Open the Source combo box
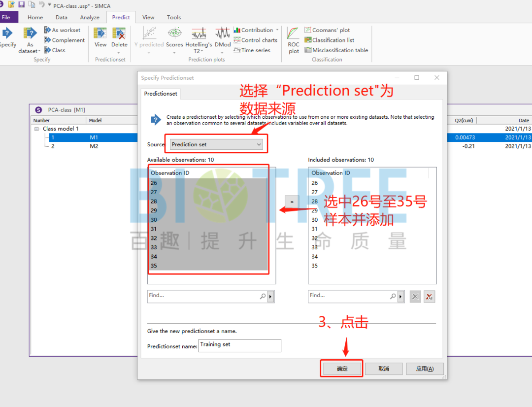Screen dimensions: 532x407 pyautogui.click(x=216, y=144)
